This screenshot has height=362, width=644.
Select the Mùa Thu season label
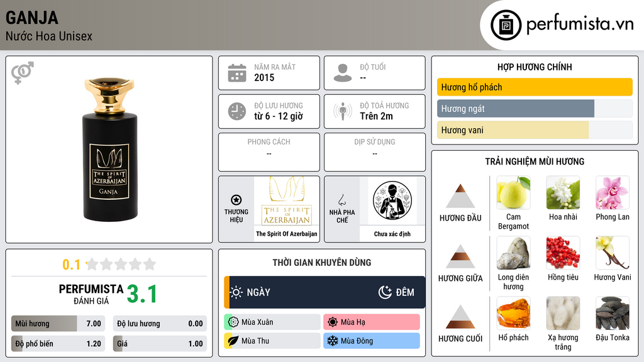tap(255, 341)
